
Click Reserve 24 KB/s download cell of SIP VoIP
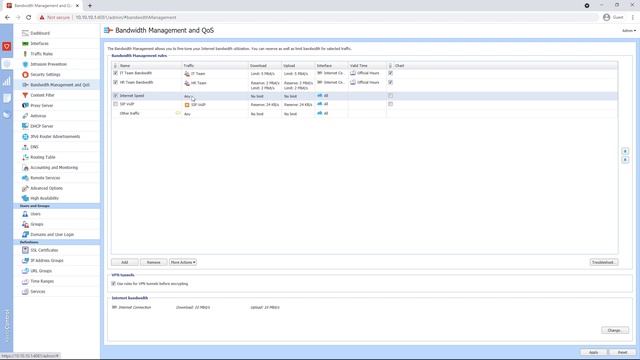tap(265, 105)
